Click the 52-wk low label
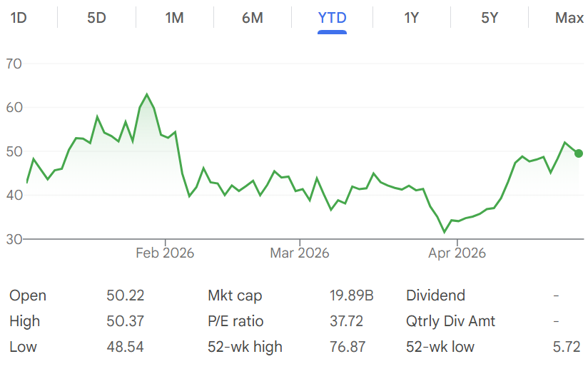Viewport: 588px width, 369px height. 440,347
